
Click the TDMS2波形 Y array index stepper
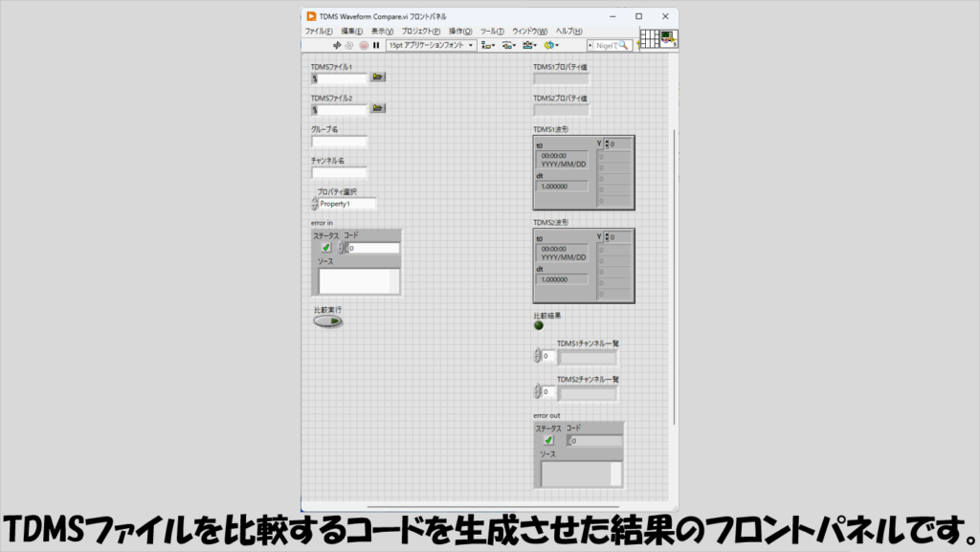(x=606, y=237)
